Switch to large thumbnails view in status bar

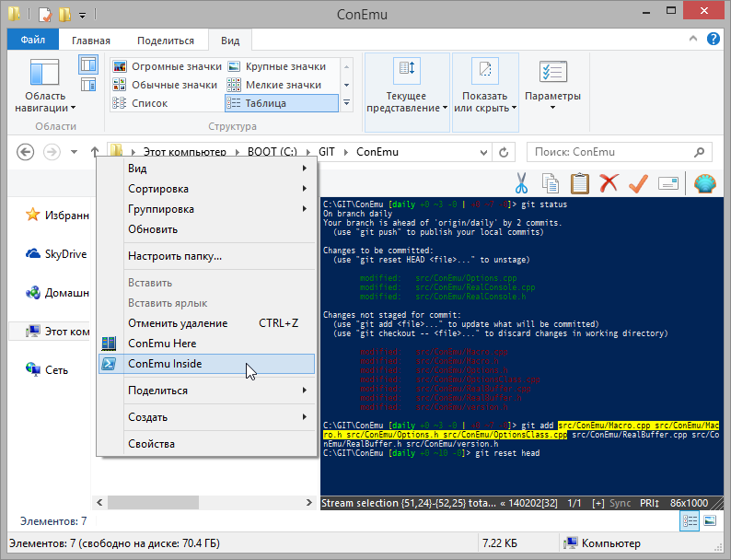709,521
